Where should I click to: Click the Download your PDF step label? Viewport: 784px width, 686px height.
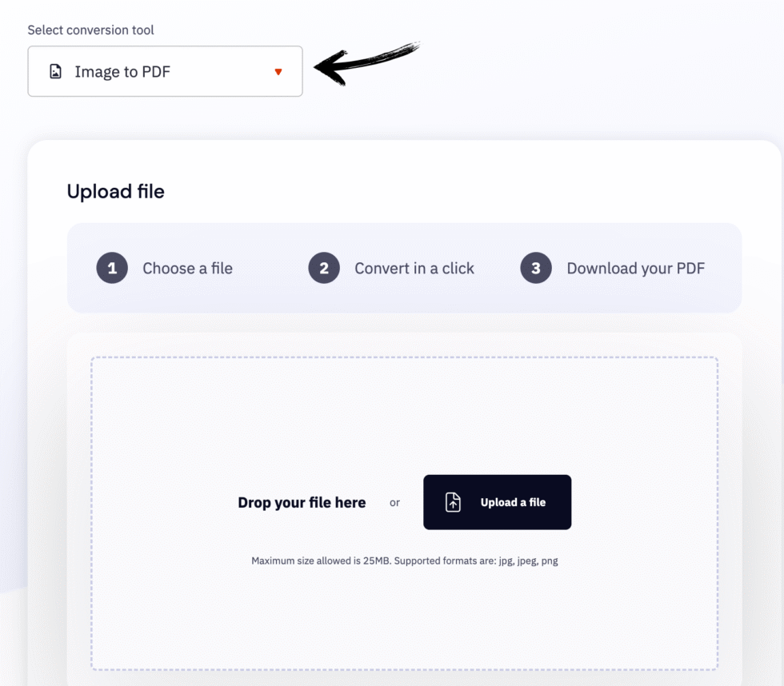point(634,268)
